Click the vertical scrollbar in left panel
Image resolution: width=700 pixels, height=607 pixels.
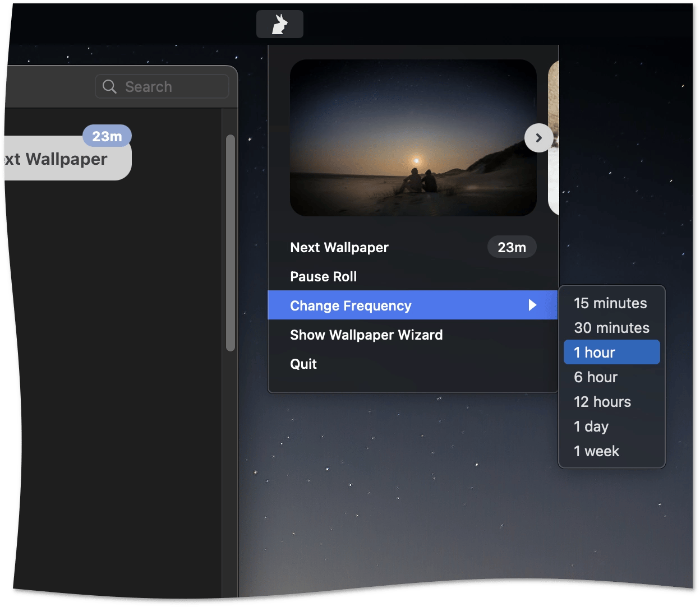click(x=230, y=243)
